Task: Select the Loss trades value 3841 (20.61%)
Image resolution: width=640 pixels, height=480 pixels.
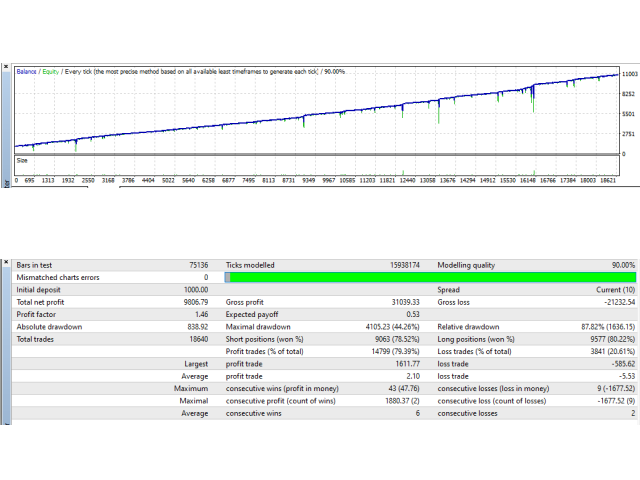Action: click(x=613, y=351)
